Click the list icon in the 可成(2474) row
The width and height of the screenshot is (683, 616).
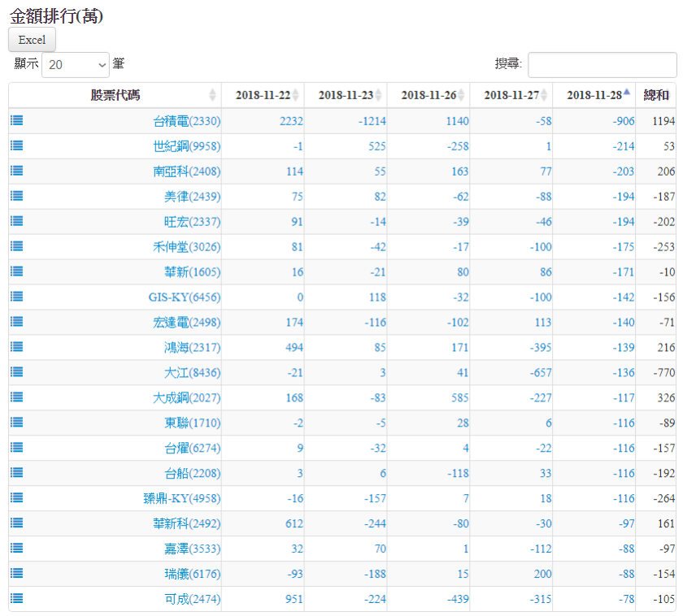click(x=16, y=598)
